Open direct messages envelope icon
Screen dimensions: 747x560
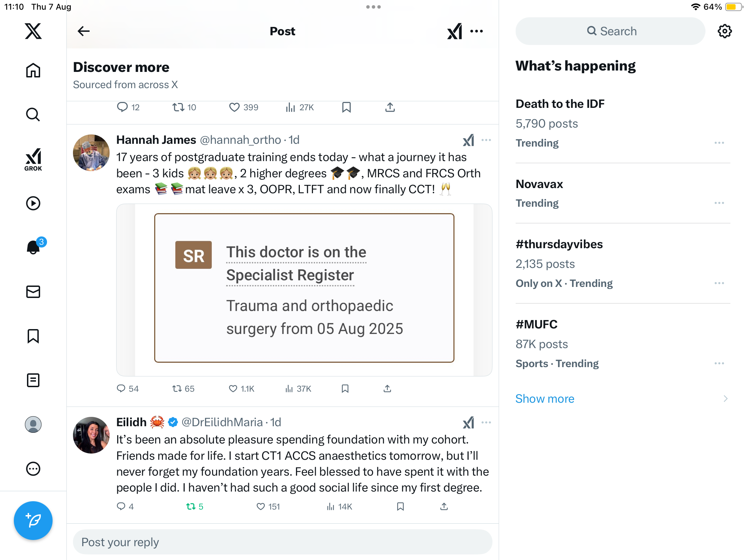[33, 292]
